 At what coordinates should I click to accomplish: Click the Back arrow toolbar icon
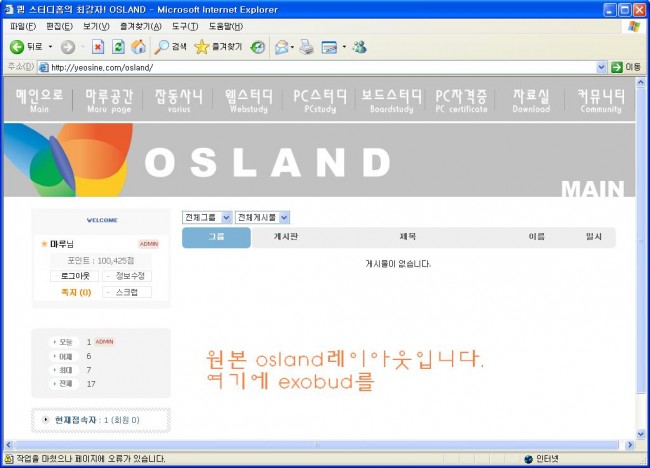click(17, 47)
